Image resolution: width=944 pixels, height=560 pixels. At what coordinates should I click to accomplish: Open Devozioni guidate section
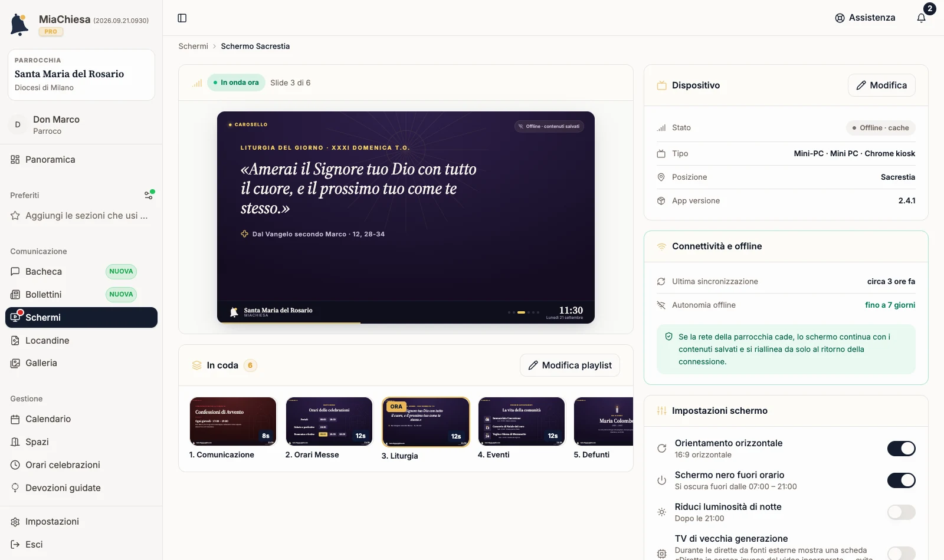81,488
